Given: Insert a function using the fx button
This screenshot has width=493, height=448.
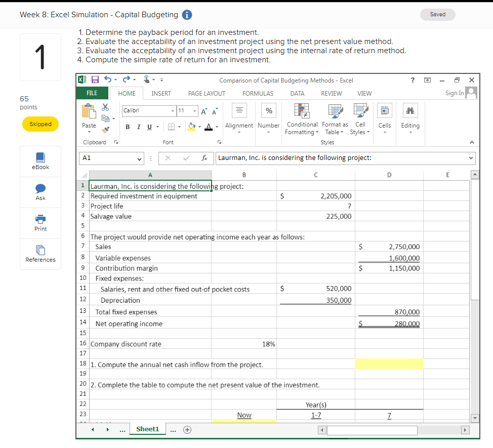Looking at the screenshot, I should click(x=204, y=158).
